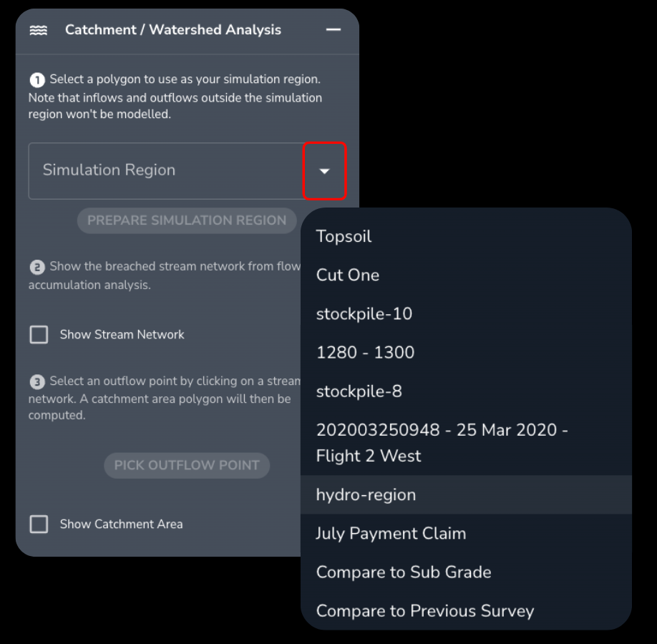This screenshot has height=644, width=657.
Task: Choose stockpile-8 from the list
Action: pyautogui.click(x=359, y=391)
